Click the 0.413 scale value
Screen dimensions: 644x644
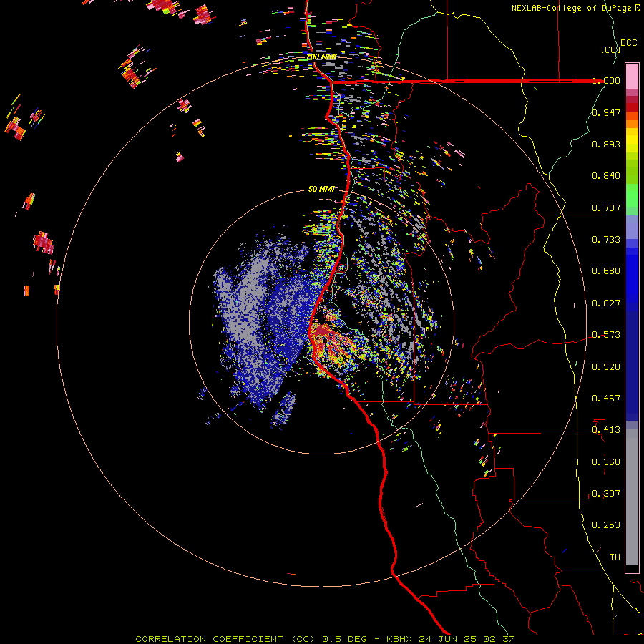[606, 430]
